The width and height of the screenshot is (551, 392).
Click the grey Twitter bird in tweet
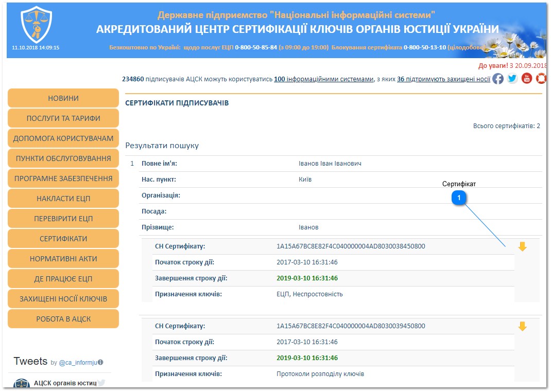click(101, 383)
